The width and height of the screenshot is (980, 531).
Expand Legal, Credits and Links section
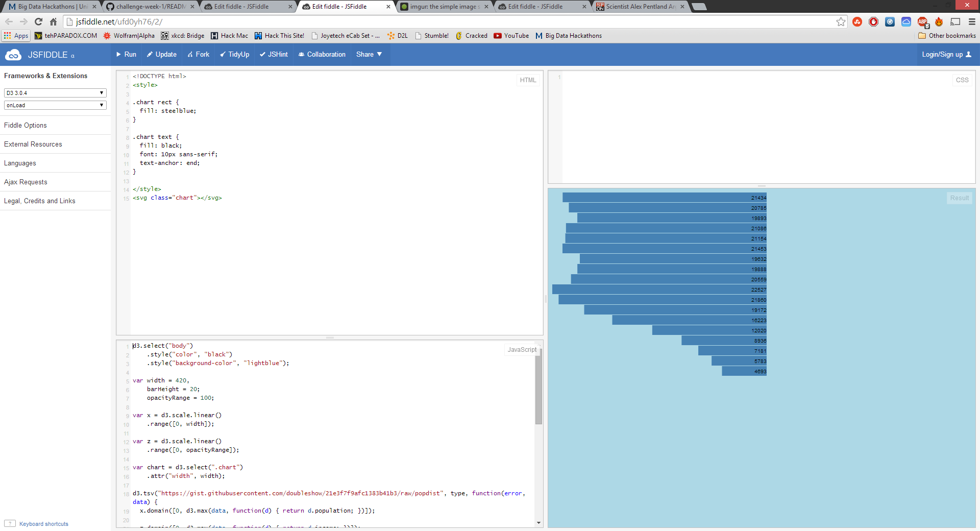55,201
